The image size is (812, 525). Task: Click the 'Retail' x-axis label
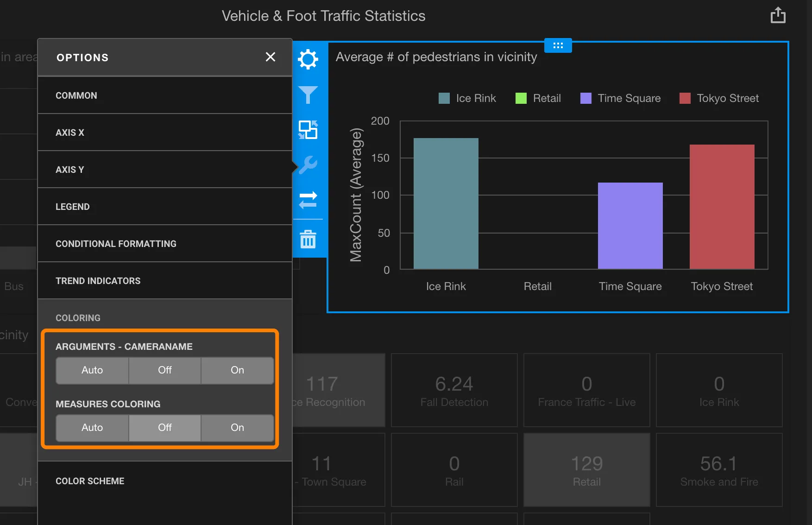tap(538, 286)
